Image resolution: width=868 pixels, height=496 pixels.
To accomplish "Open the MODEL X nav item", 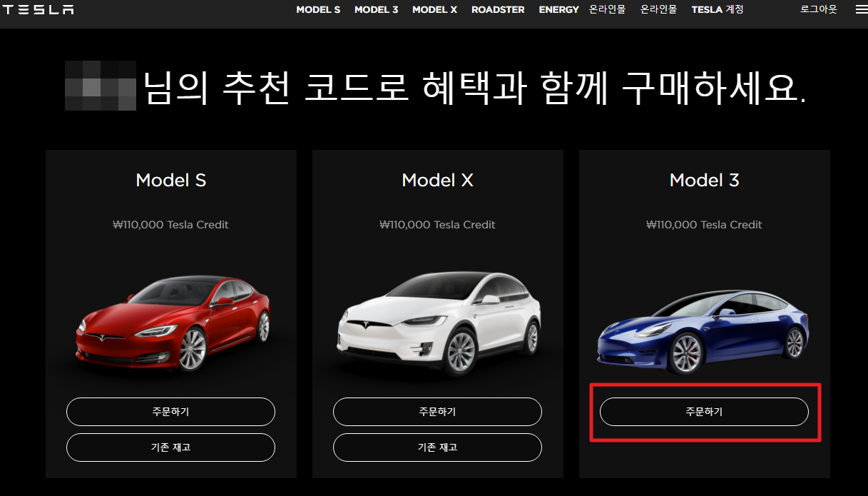I will click(434, 10).
